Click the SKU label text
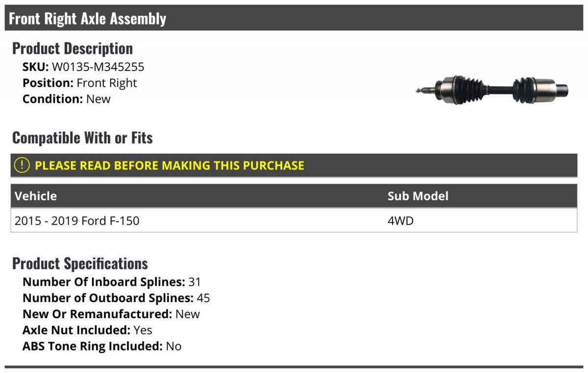The image size is (588, 373). 35,67
